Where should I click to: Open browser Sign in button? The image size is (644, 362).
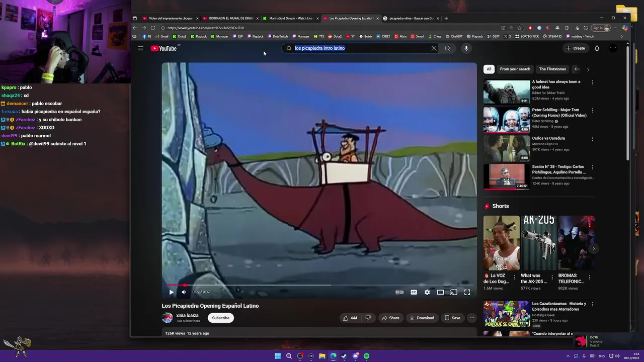[600, 28]
